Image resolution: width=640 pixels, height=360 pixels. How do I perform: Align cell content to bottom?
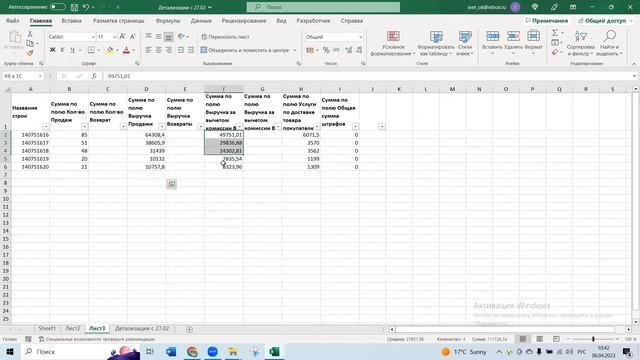pyautogui.click(x=168, y=37)
